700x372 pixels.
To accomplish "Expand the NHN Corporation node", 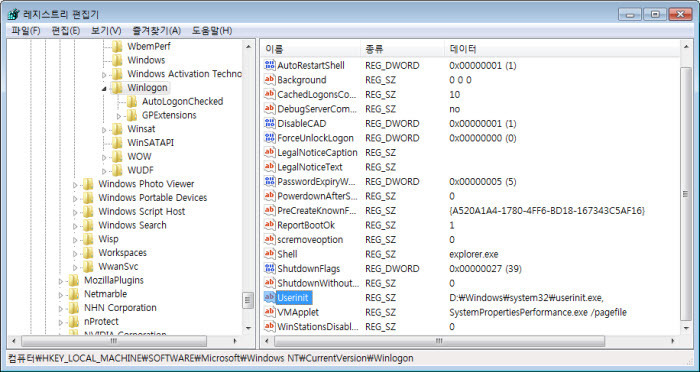I will point(61,309).
